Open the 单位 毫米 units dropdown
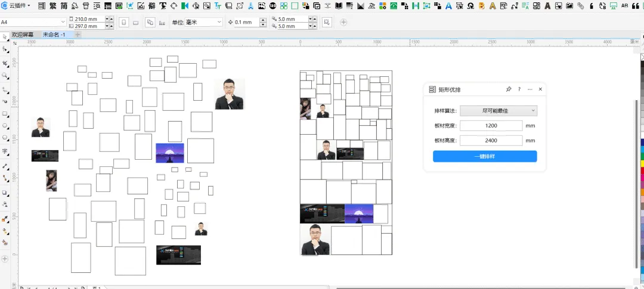This screenshot has height=289, width=644. 203,22
